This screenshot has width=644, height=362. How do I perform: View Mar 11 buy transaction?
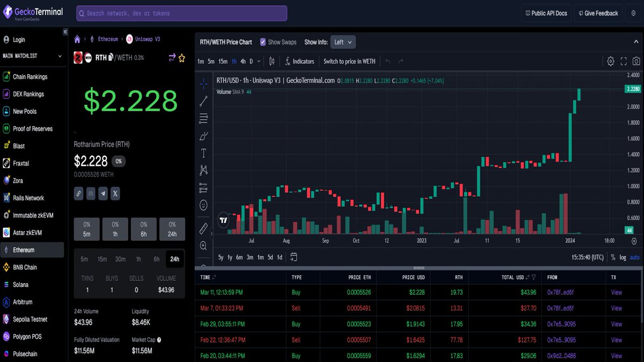click(x=617, y=292)
